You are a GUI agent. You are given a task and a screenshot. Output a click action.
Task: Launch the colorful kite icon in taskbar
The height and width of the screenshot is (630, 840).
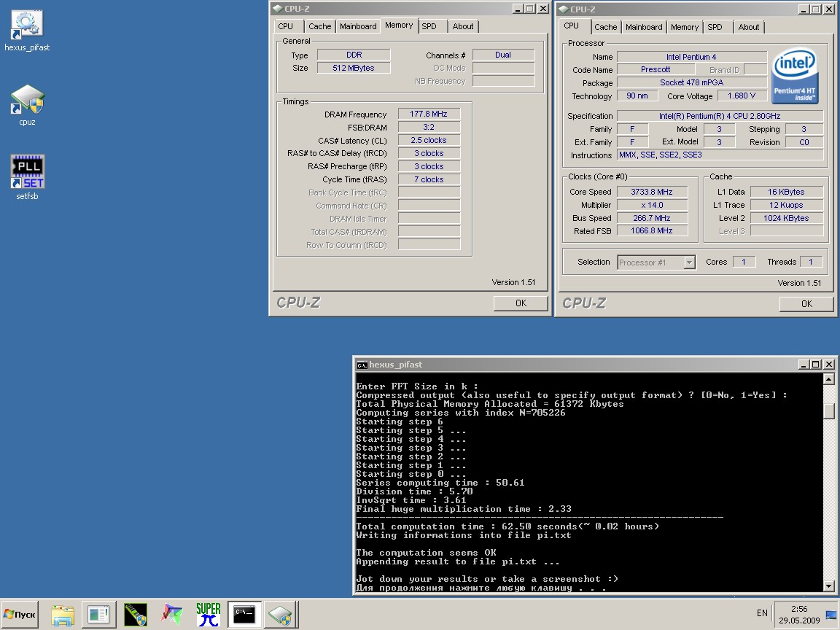tap(172, 615)
